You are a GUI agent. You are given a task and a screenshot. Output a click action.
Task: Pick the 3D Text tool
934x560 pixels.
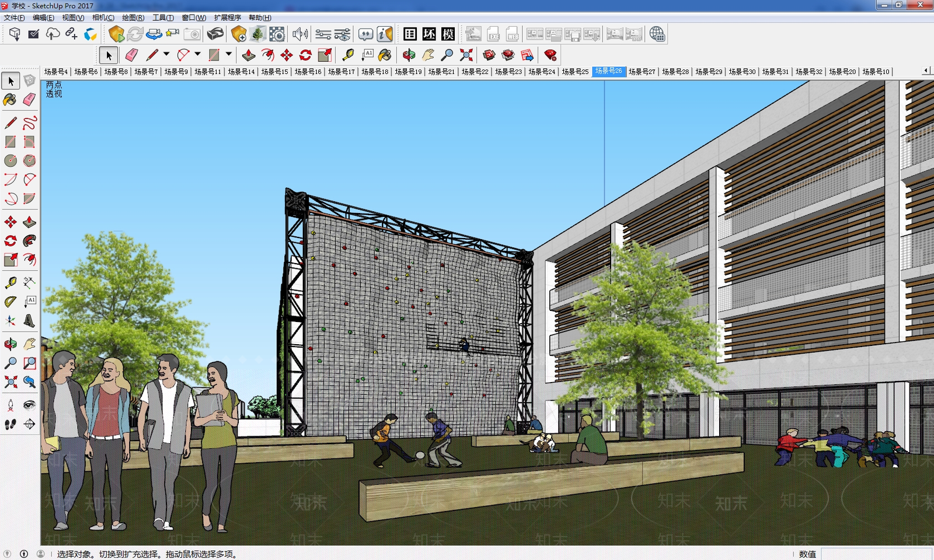click(29, 320)
